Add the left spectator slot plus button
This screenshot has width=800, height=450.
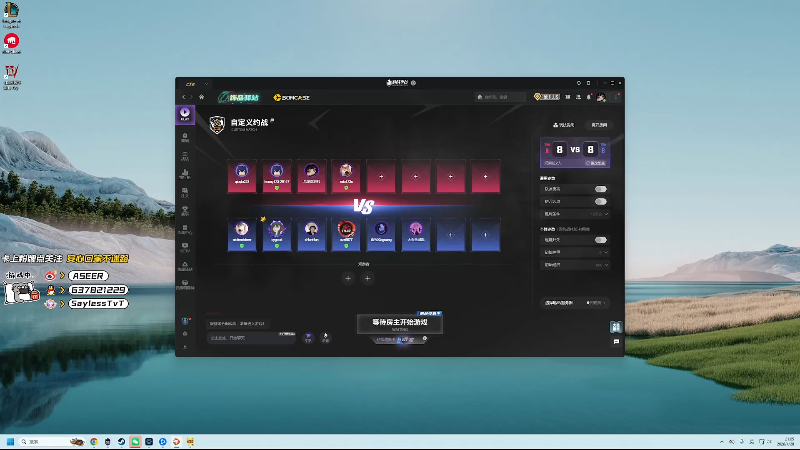tap(348, 278)
